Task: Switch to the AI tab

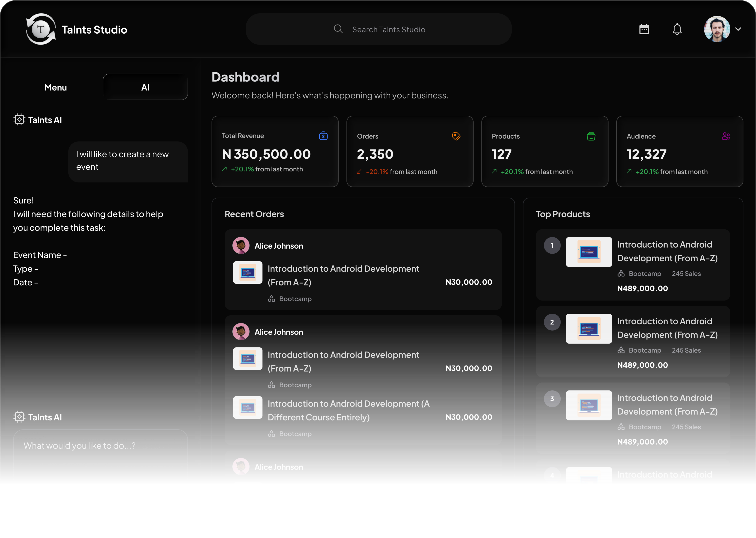Action: pos(145,87)
